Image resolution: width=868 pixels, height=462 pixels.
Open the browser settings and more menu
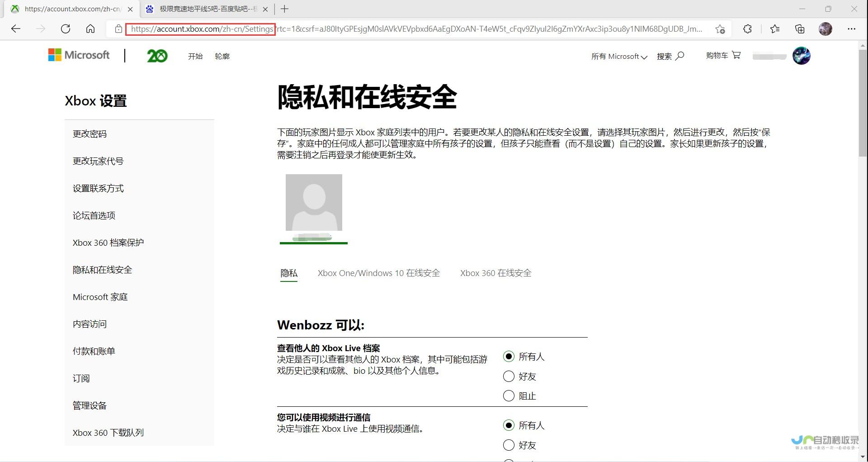point(852,29)
